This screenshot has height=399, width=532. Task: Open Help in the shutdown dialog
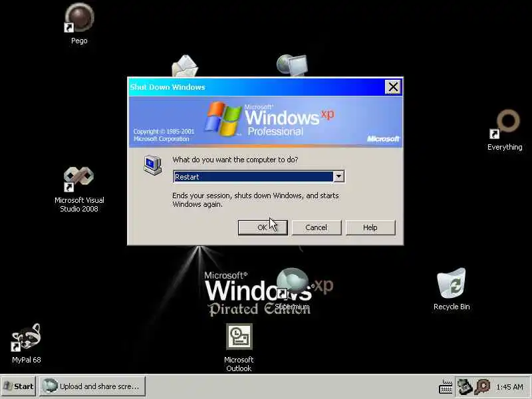click(x=370, y=227)
